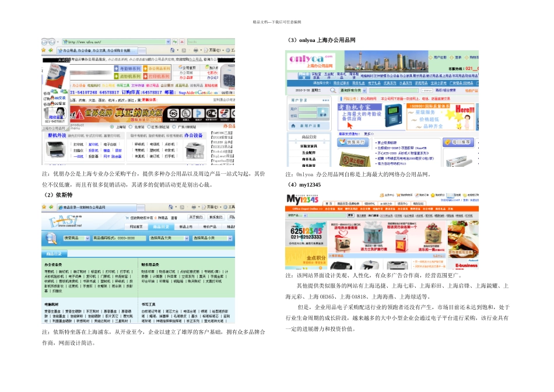Open the ufoa.net address bar dropdown arrow

point(168,42)
